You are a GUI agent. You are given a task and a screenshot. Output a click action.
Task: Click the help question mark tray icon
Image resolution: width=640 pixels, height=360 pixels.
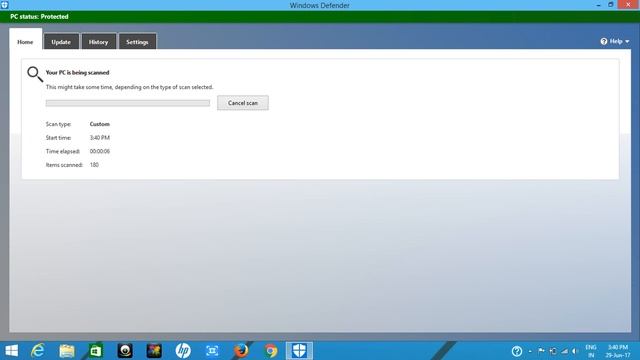point(517,351)
